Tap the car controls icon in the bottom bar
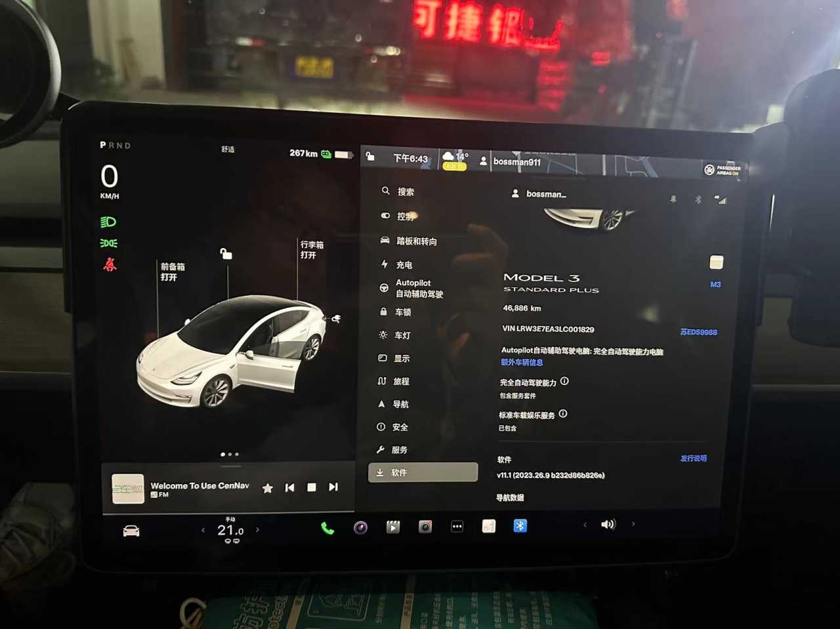This screenshot has width=840, height=629. (x=131, y=531)
